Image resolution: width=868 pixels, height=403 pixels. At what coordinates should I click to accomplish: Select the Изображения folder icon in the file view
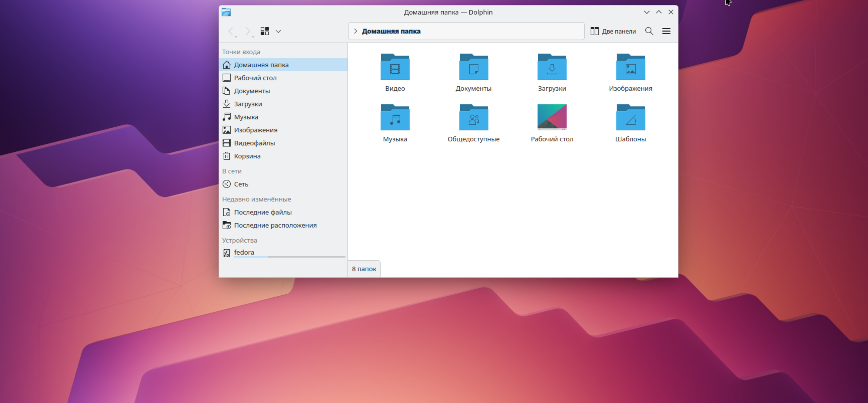point(631,67)
